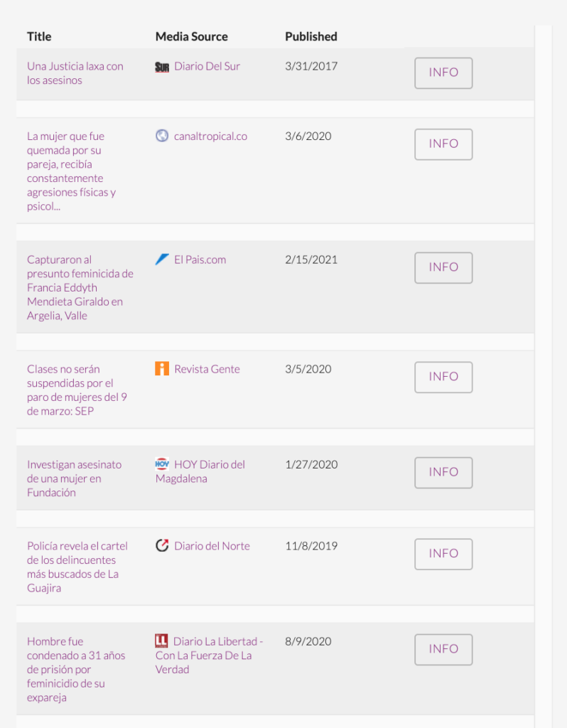The height and width of the screenshot is (728, 567).
Task: Click the El Pais.com blue logo icon
Action: (x=162, y=259)
